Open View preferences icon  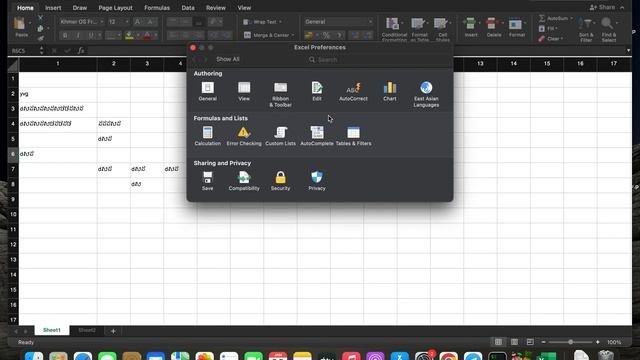pos(244,91)
